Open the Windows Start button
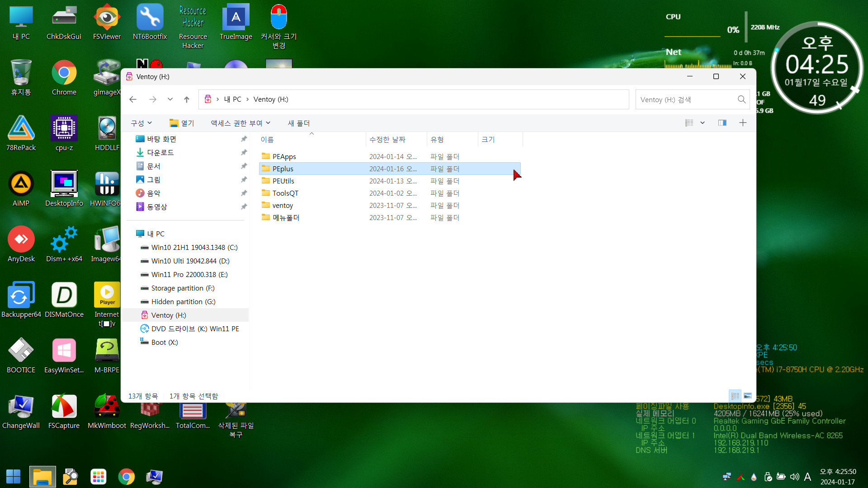The image size is (868, 488). click(13, 476)
